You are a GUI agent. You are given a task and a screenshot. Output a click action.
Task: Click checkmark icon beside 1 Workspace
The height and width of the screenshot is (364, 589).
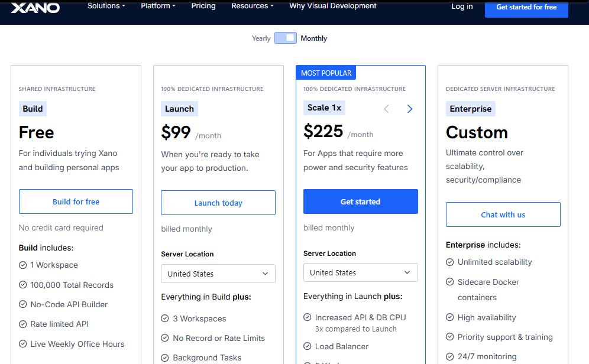tap(23, 265)
